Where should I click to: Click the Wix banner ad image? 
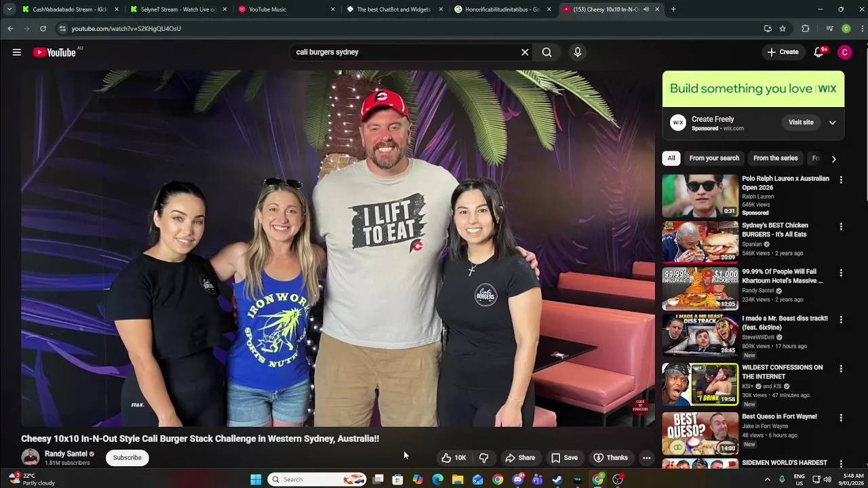pyautogui.click(x=753, y=89)
